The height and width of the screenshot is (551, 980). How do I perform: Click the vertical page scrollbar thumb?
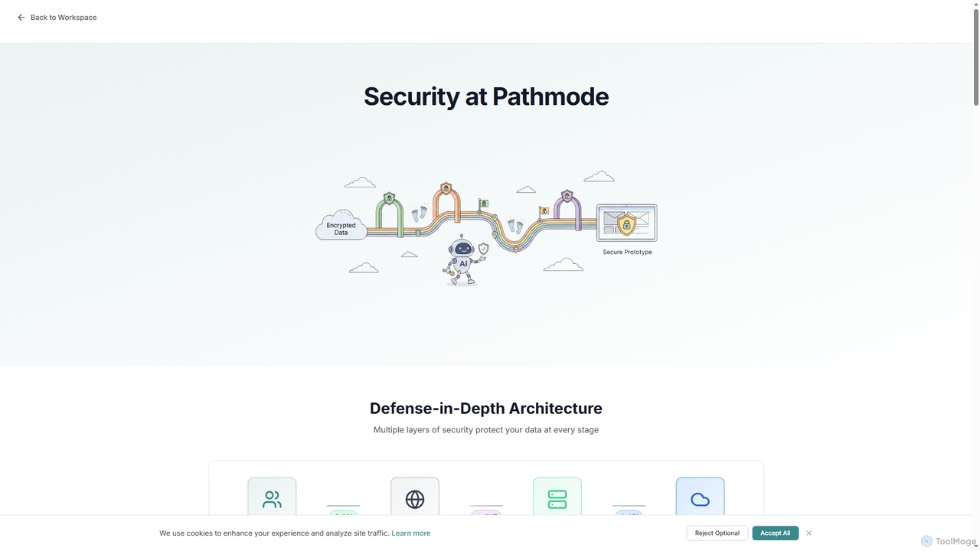coord(975,57)
